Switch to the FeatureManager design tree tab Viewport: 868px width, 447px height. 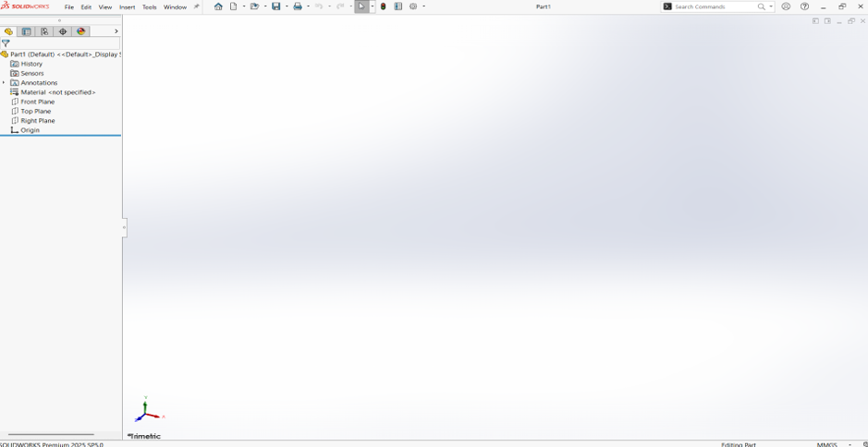click(8, 31)
